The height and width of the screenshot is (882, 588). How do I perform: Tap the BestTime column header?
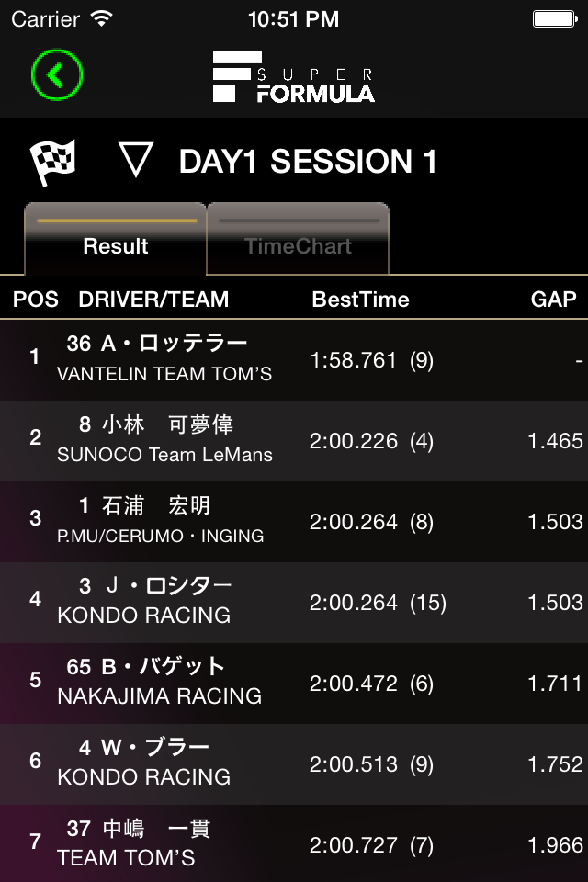(360, 299)
